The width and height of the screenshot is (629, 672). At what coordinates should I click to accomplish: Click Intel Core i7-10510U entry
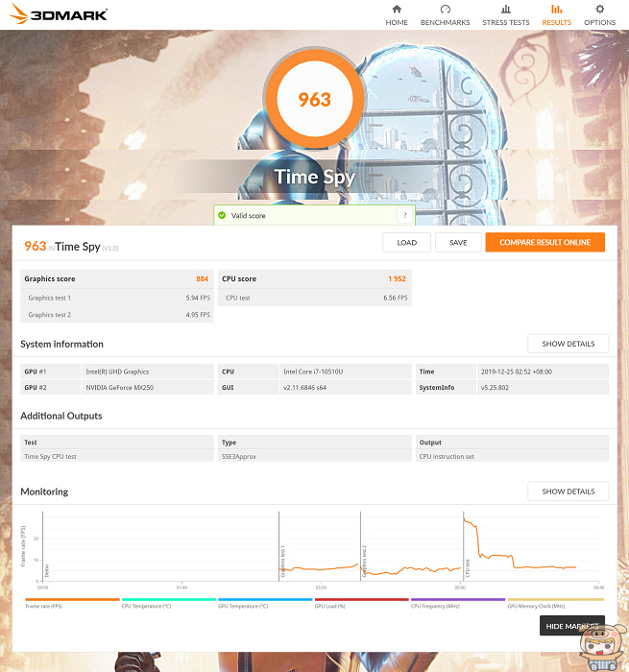(313, 372)
